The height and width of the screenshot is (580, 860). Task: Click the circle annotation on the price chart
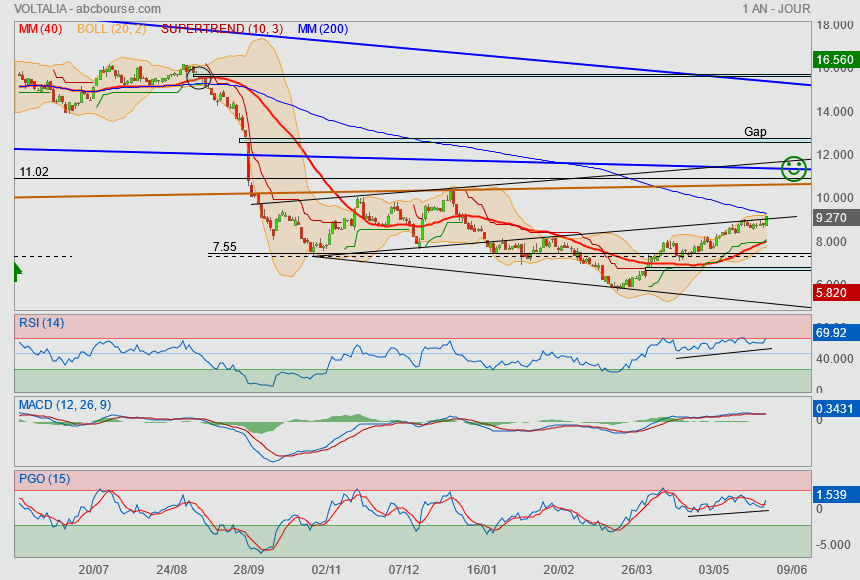click(x=199, y=77)
